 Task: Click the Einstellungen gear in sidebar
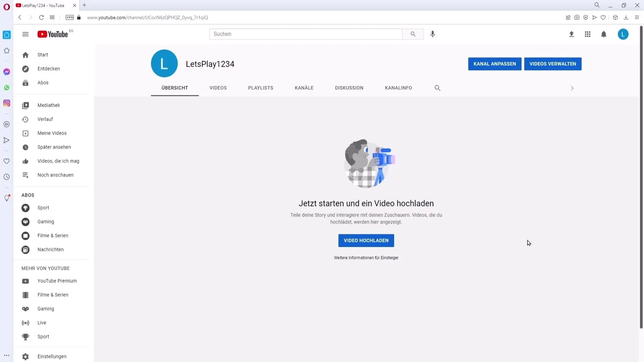(25, 356)
